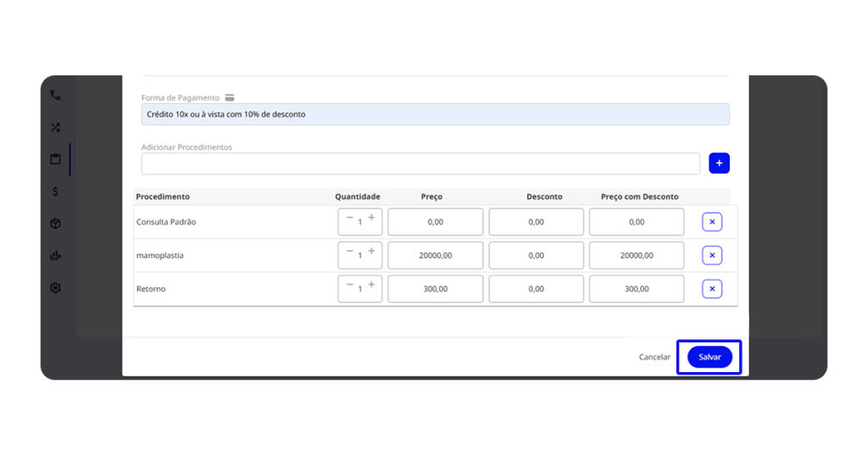Click Cancelar to dismiss the form
The height and width of the screenshot is (456, 868).
pyautogui.click(x=654, y=358)
